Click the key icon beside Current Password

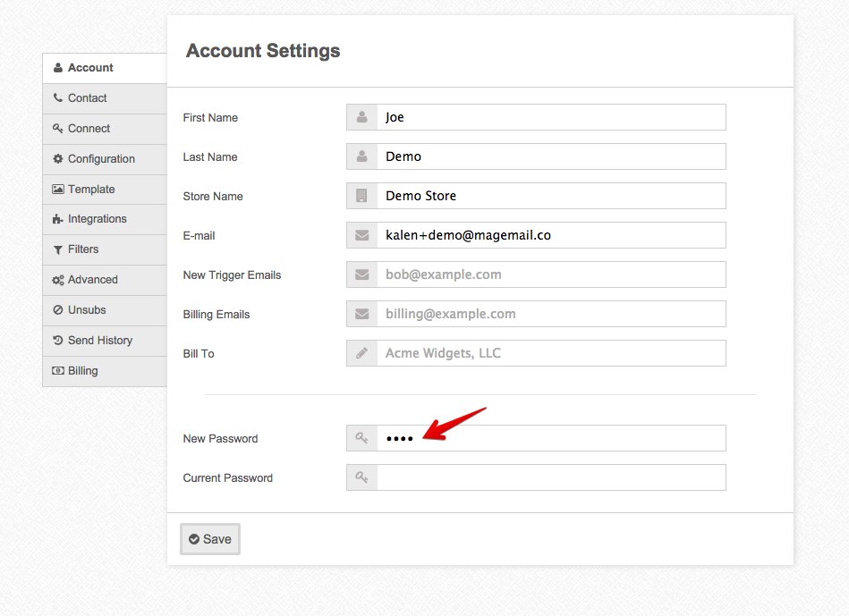point(362,477)
